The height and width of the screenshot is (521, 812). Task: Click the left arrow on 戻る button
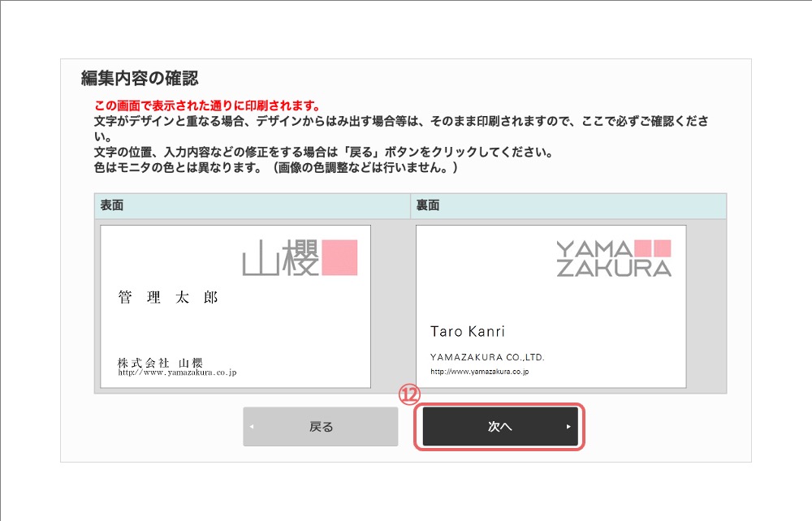252,427
